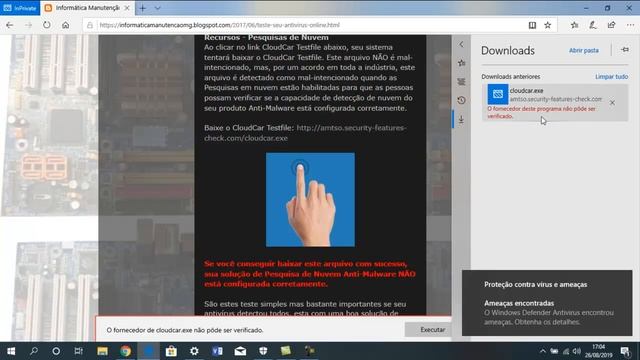Viewport: 640px width, 360px height.
Task: Click the InPrivate badge
Action: (x=20, y=8)
